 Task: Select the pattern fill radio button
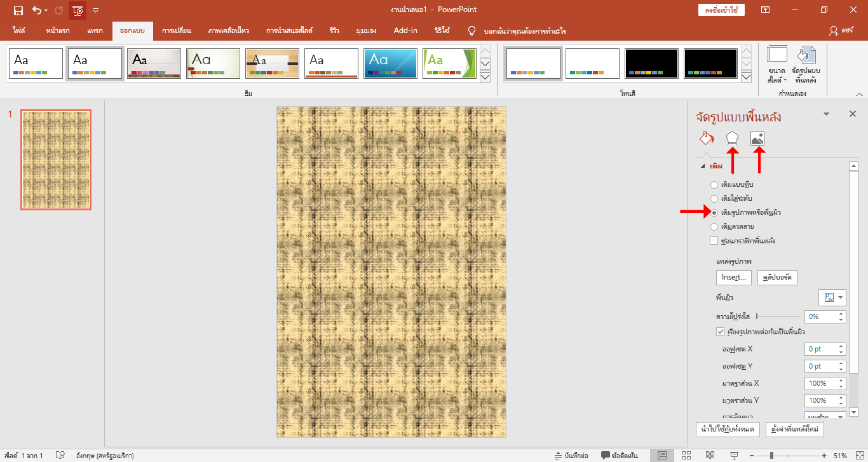715,226
